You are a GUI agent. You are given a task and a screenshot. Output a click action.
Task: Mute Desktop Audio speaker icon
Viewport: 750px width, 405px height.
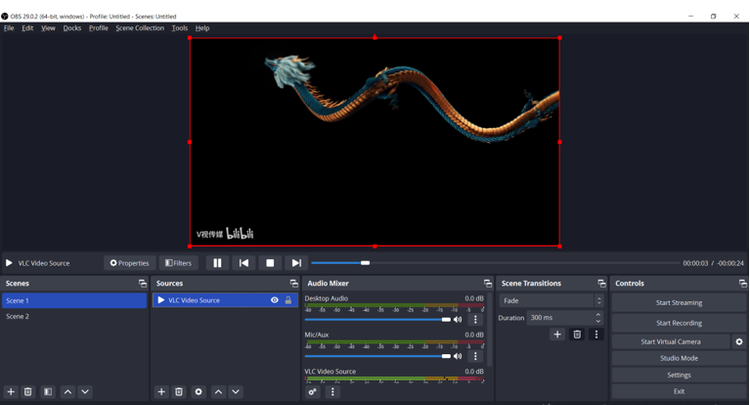pos(458,319)
